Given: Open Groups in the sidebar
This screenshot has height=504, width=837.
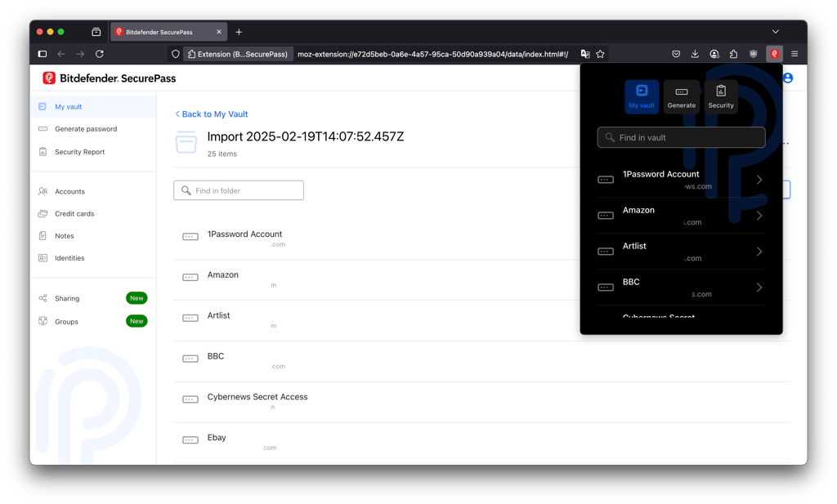Looking at the screenshot, I should point(93,322).
